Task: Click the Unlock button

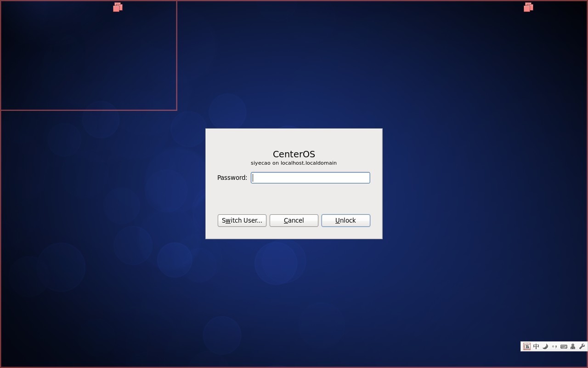Action: coord(345,220)
